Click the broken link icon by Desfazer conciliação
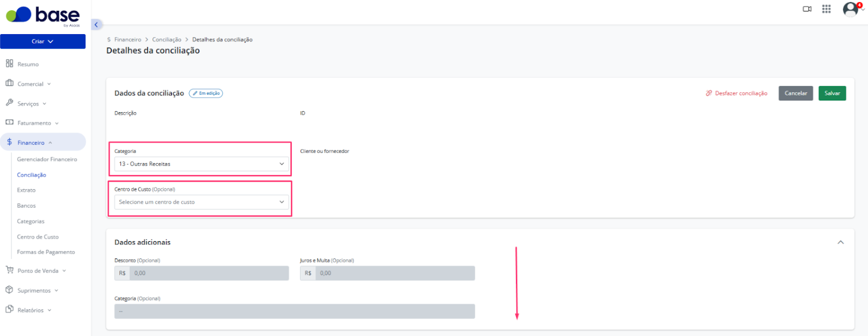This screenshot has width=868, height=336. click(x=709, y=93)
